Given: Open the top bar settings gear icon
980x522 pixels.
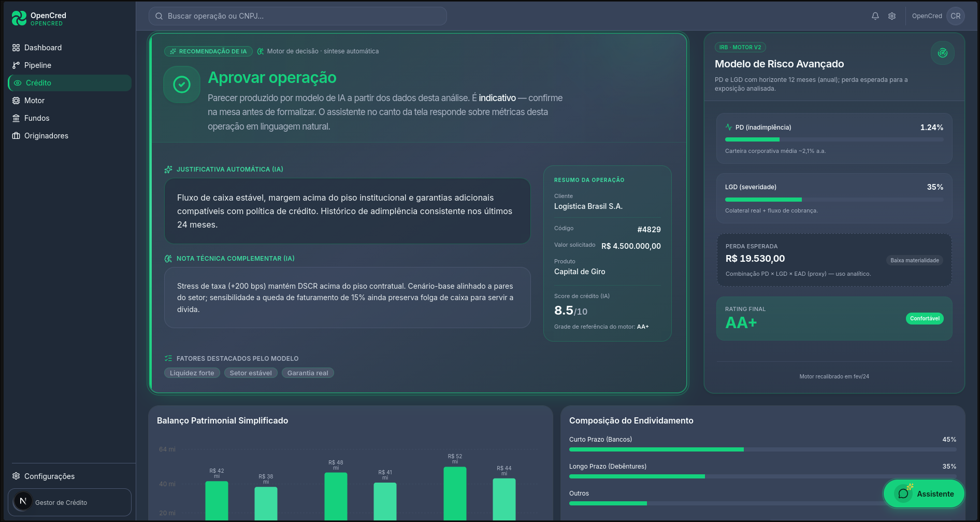Looking at the screenshot, I should click(x=892, y=16).
